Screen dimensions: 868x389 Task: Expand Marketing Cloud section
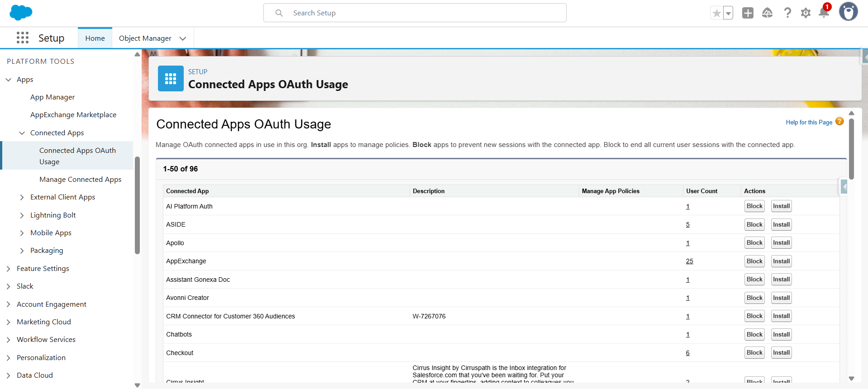click(8, 322)
